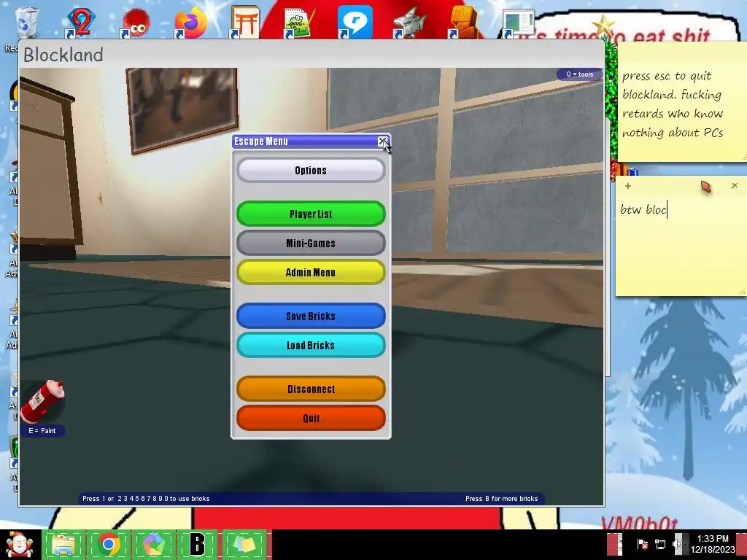The width and height of the screenshot is (747, 560).
Task: Open Google Chrome from the taskbar
Action: [109, 544]
